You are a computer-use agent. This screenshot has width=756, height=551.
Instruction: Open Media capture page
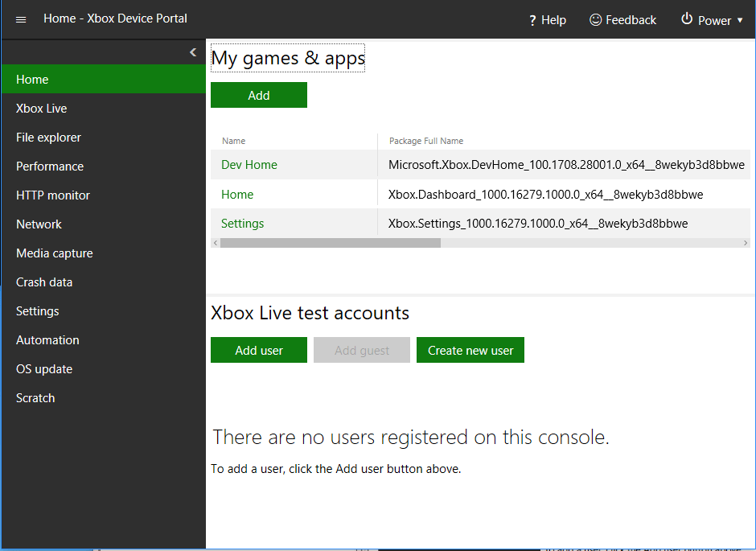click(104, 253)
